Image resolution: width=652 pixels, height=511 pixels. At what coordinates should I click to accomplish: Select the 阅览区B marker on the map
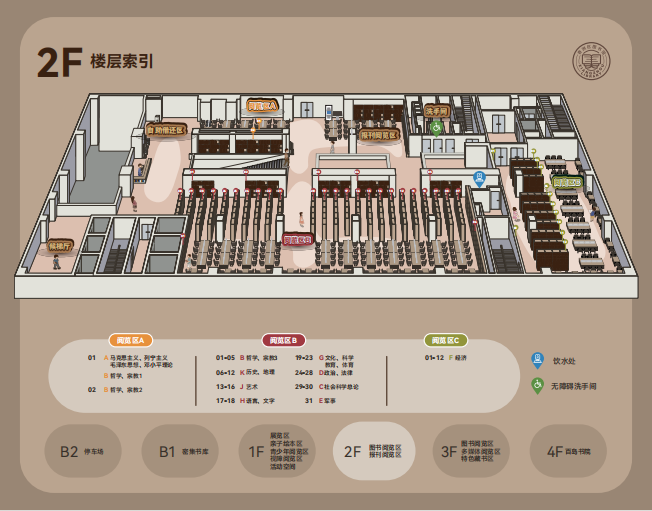[x=298, y=239]
